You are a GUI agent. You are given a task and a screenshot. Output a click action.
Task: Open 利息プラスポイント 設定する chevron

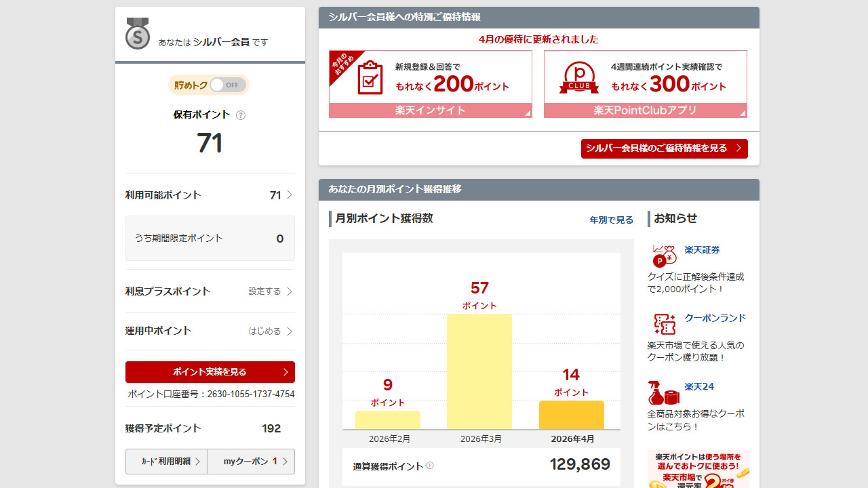pyautogui.click(x=290, y=291)
